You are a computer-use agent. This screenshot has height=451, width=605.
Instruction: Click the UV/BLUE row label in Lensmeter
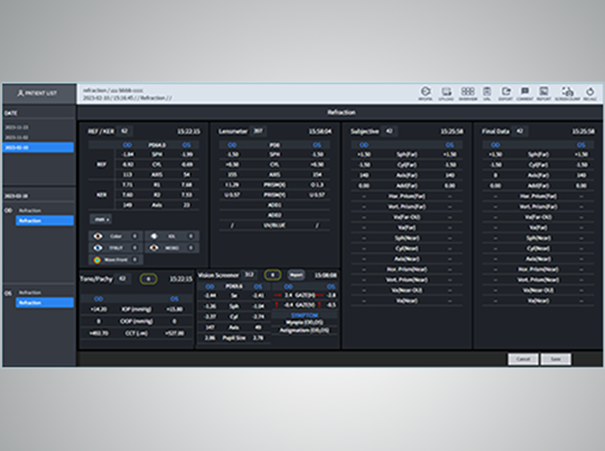(x=274, y=225)
